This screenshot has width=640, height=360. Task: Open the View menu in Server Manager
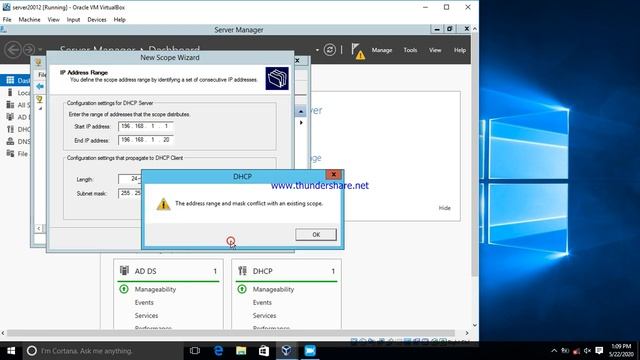435,50
